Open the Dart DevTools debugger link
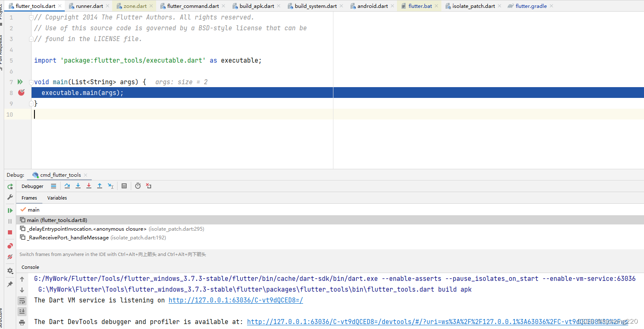The image size is (644, 329). click(x=437, y=322)
